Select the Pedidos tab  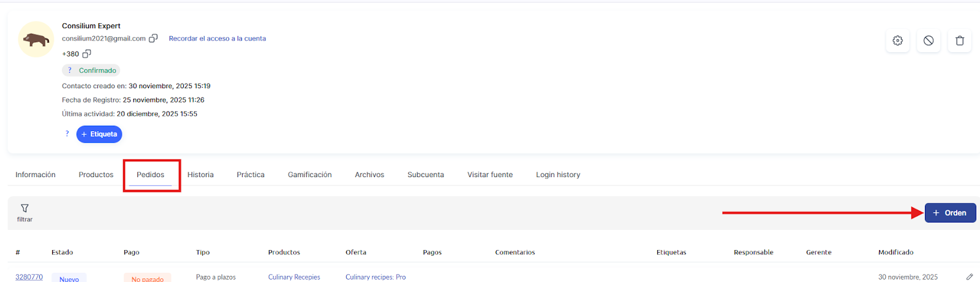[x=151, y=175]
